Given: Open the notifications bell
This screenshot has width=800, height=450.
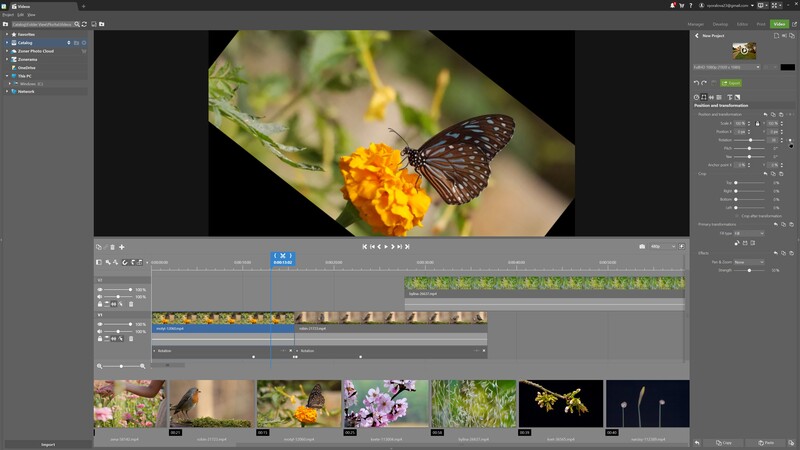Looking at the screenshot, I should coord(672,5).
